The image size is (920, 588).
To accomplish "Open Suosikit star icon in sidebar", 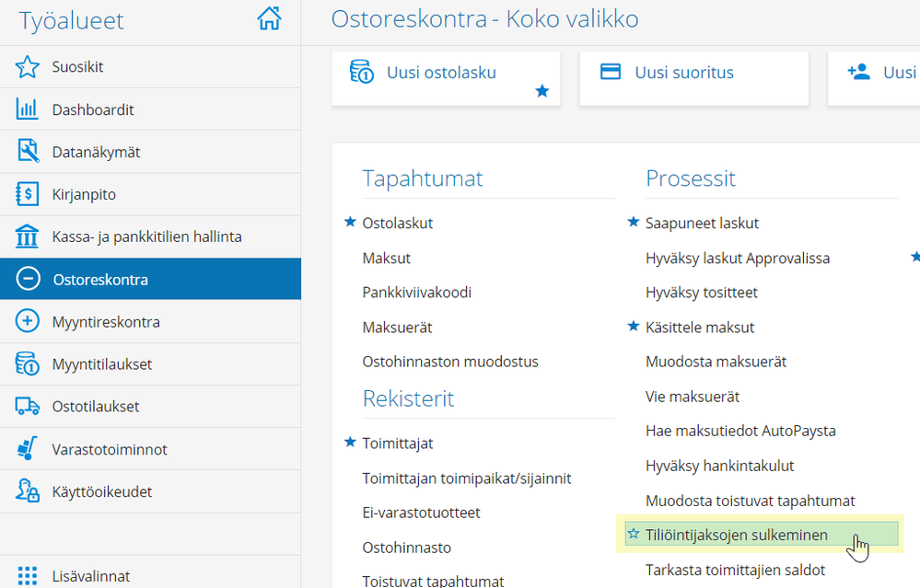I will 28,67.
